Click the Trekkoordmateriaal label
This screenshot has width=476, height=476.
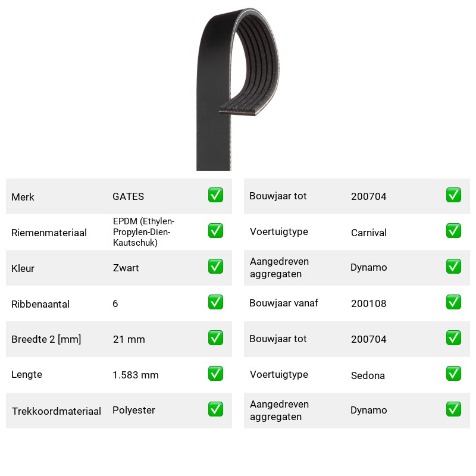pos(56,411)
